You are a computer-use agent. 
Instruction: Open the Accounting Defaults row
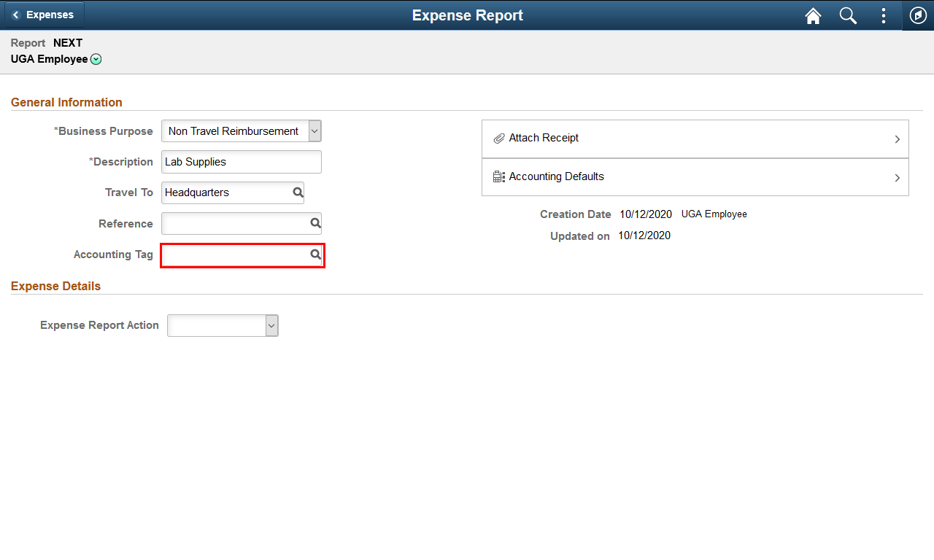[695, 177]
